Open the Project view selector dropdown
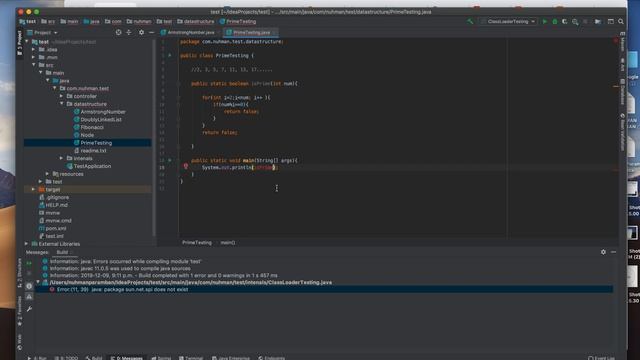Image resolution: width=640 pixels, height=360 pixels. (42, 32)
